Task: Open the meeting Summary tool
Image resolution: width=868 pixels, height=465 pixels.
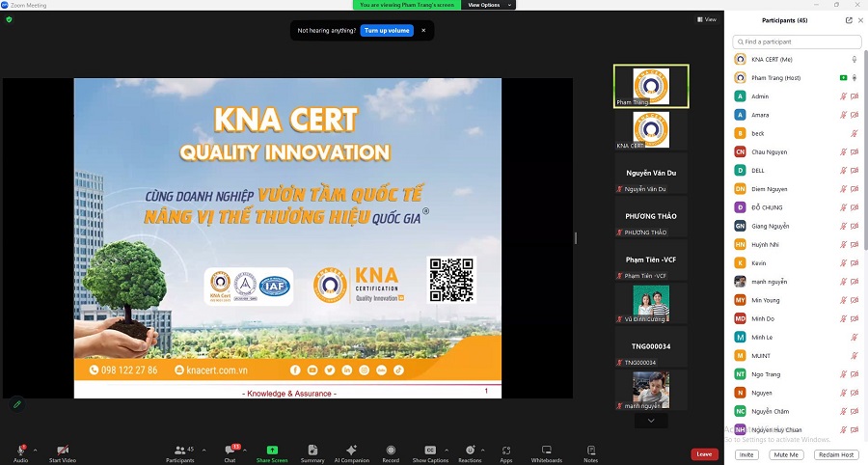Action: click(312, 453)
